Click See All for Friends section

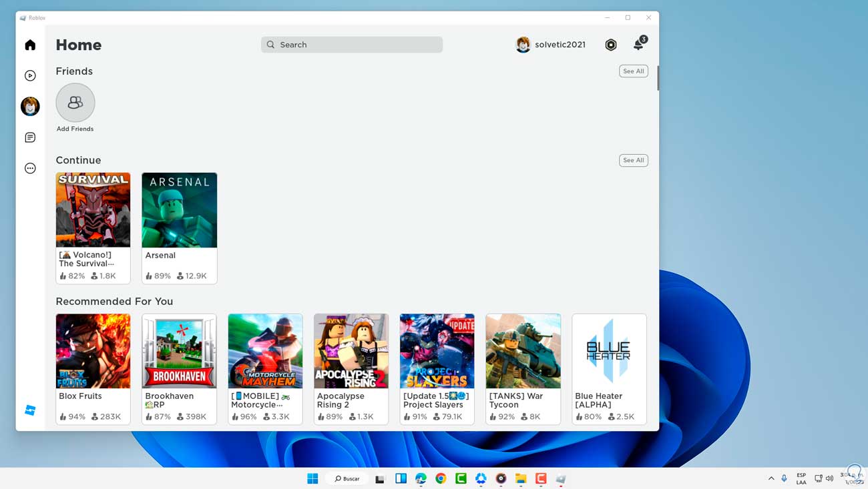point(633,71)
